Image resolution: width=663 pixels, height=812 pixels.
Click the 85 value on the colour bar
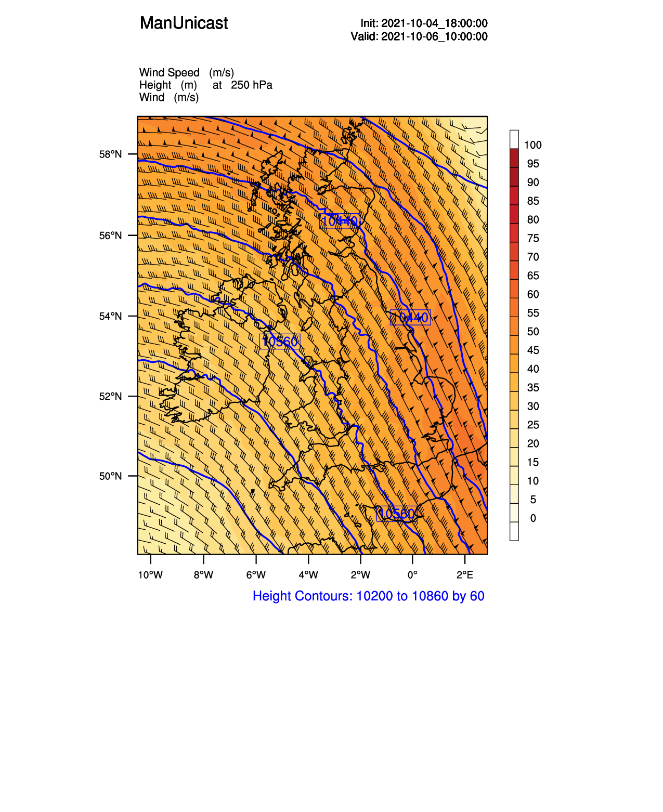(x=533, y=201)
